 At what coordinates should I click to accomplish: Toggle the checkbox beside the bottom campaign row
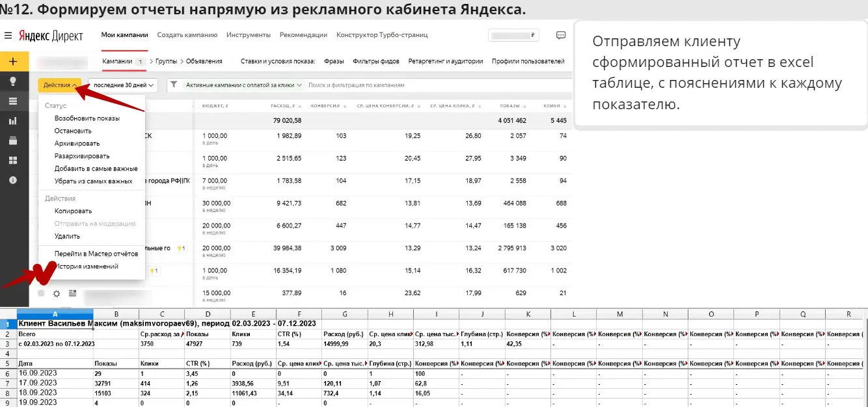click(40, 294)
